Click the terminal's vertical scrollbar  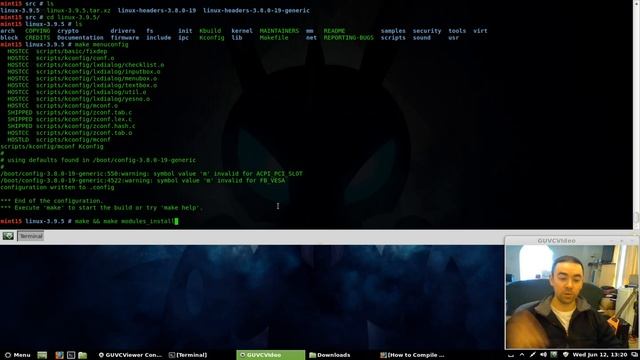pos(636,114)
